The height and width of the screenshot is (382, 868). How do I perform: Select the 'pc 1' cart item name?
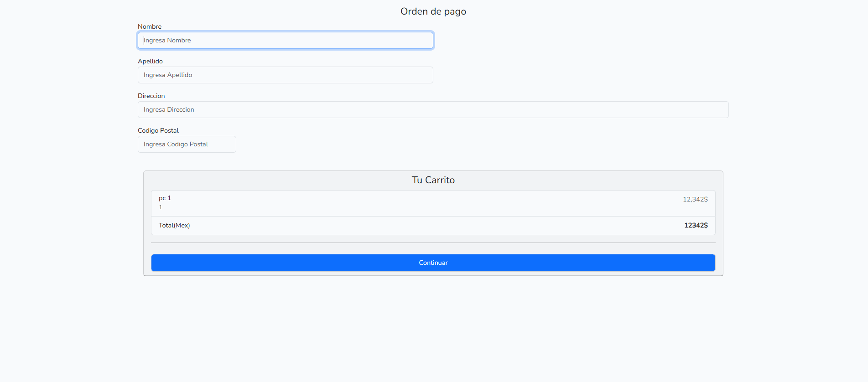[165, 198]
